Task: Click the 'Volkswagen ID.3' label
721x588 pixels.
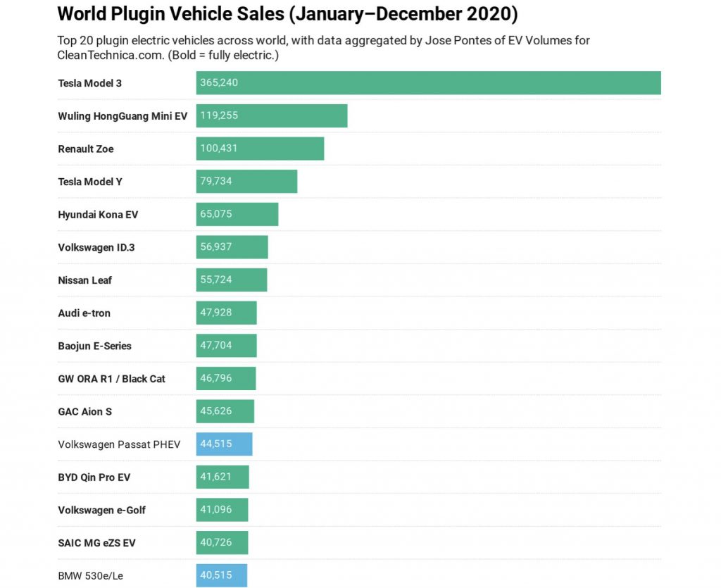Action: pyautogui.click(x=96, y=247)
